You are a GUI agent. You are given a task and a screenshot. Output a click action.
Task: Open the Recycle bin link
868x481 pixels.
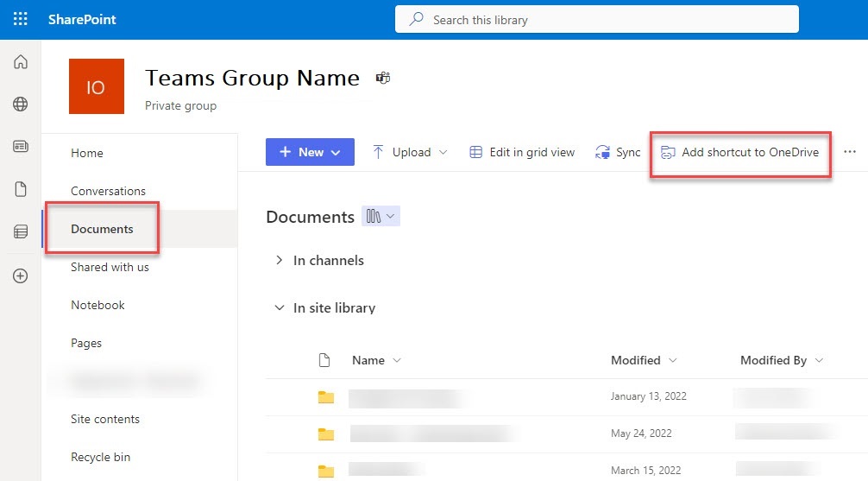click(x=100, y=457)
